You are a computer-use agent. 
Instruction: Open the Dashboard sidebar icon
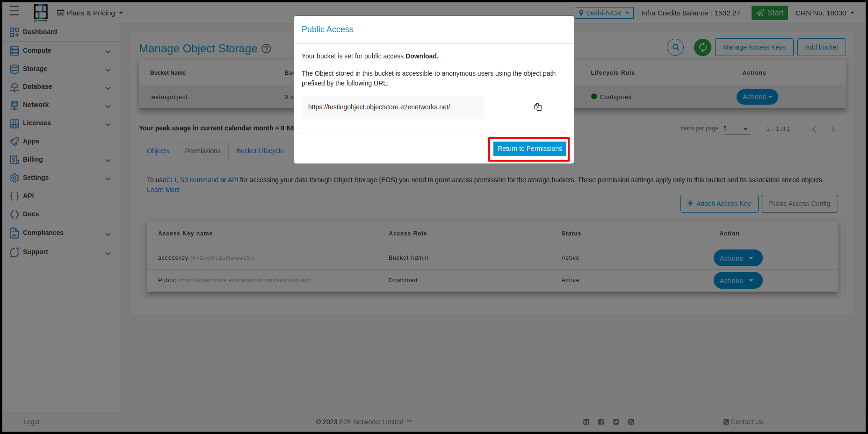(x=14, y=32)
